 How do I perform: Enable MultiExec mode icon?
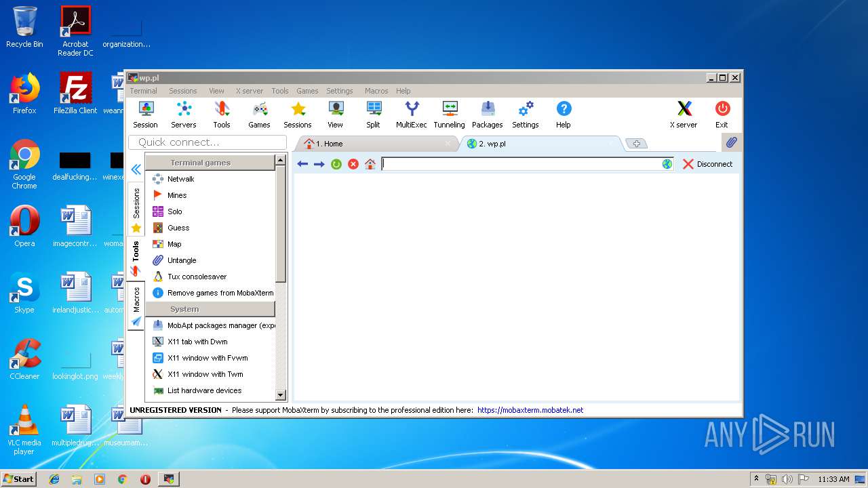(412, 115)
